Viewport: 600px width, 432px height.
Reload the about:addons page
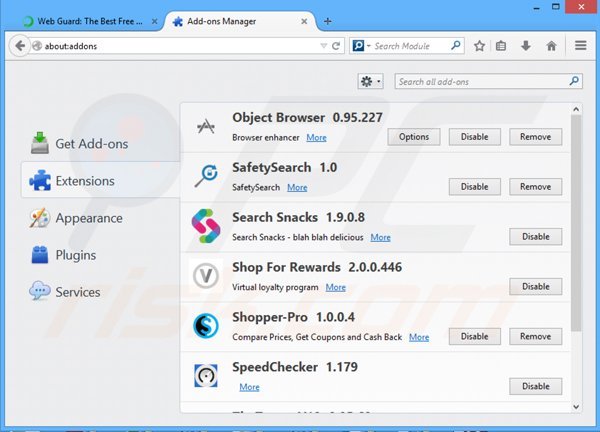pos(336,46)
